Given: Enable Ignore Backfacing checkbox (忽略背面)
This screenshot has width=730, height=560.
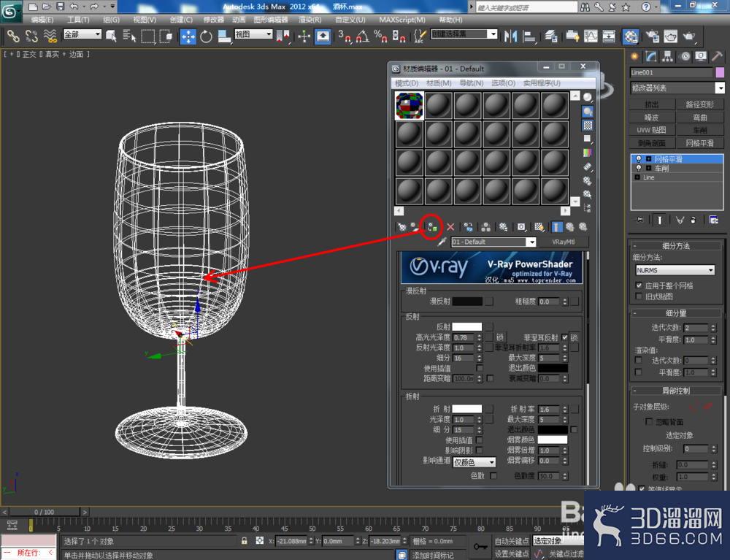Looking at the screenshot, I should pos(649,422).
